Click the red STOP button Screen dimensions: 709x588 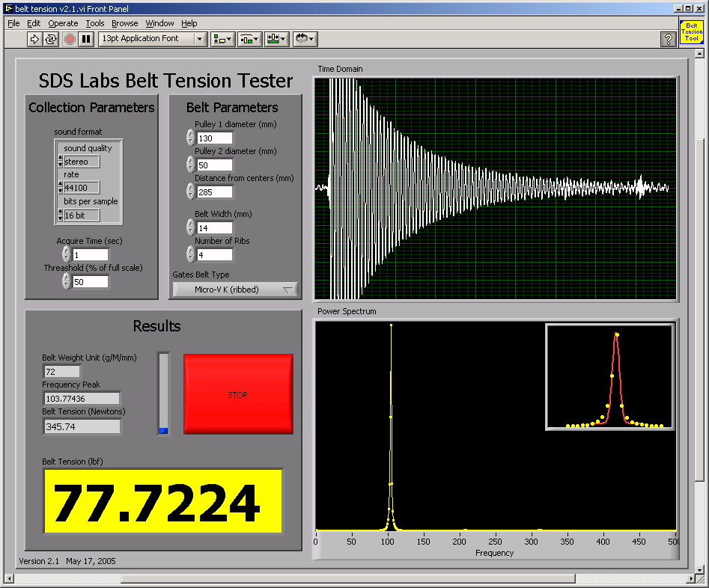(238, 394)
